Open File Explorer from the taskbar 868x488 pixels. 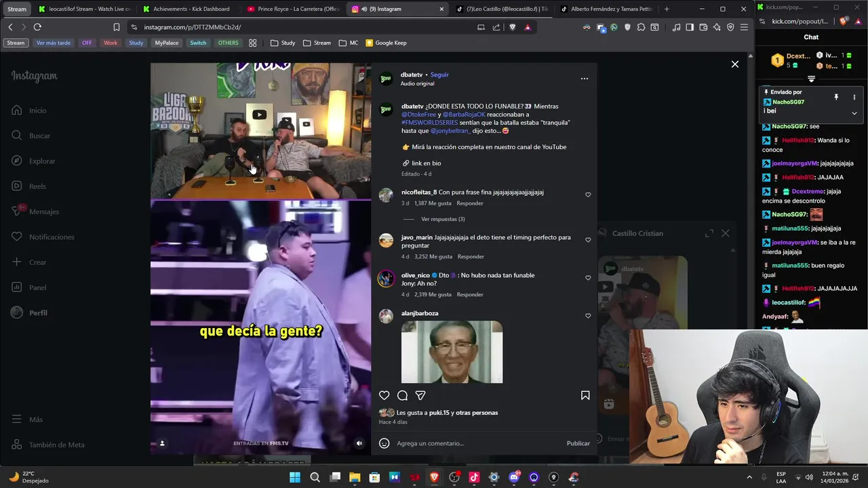click(x=355, y=477)
